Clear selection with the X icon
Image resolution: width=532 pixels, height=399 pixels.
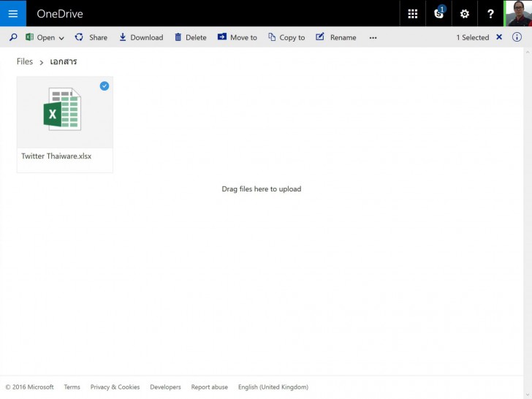click(x=499, y=37)
